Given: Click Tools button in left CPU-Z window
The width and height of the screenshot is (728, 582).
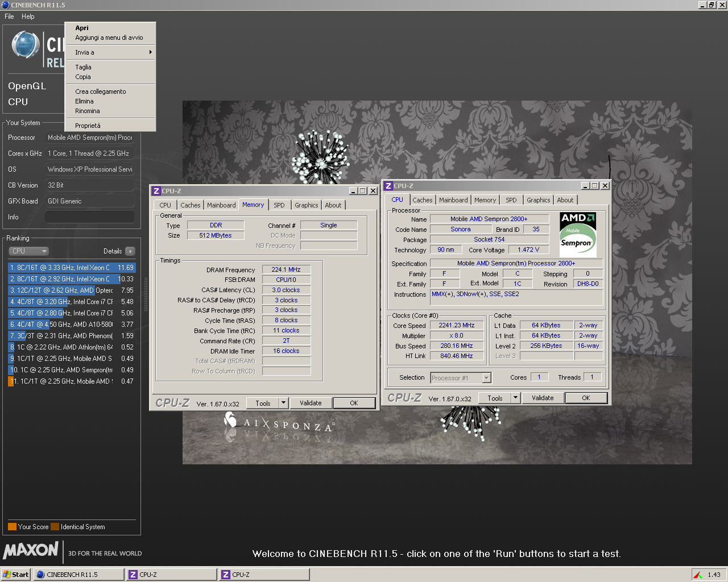Looking at the screenshot, I should coord(263,403).
